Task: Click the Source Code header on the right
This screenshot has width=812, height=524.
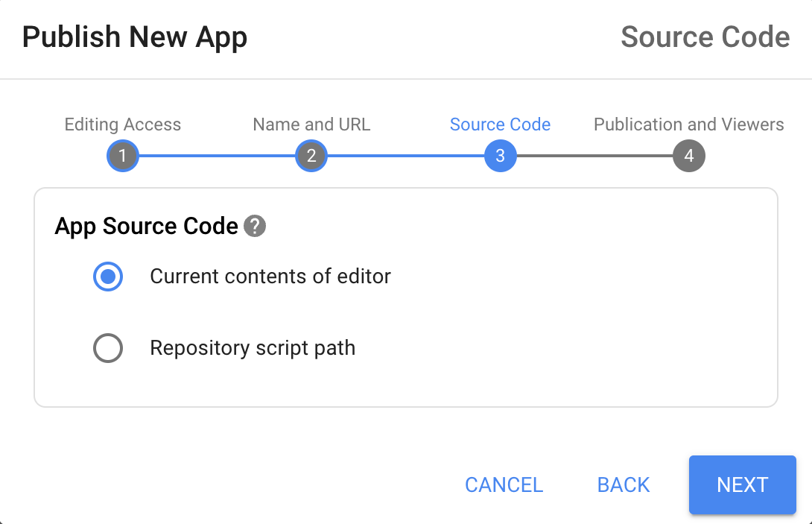Action: coord(705,37)
